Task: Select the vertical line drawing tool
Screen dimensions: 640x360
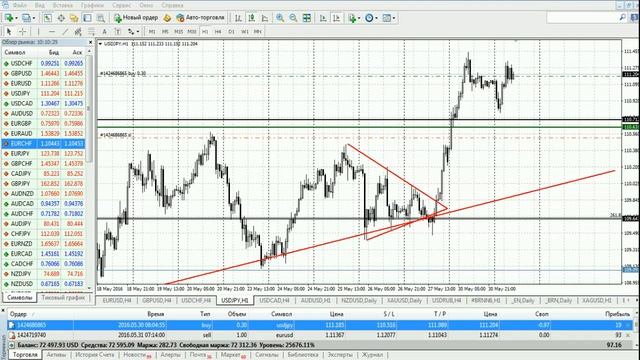Action: click(38, 31)
